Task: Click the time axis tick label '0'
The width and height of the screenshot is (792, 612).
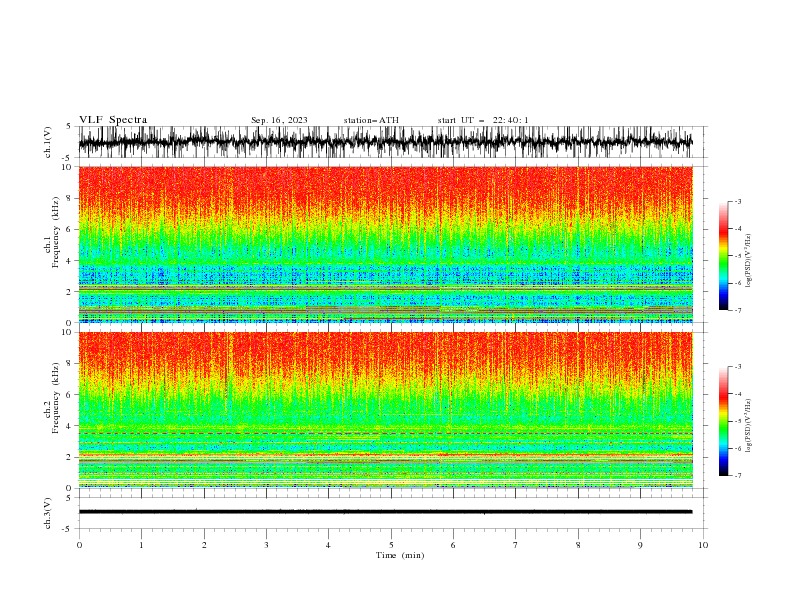Action: pyautogui.click(x=79, y=545)
